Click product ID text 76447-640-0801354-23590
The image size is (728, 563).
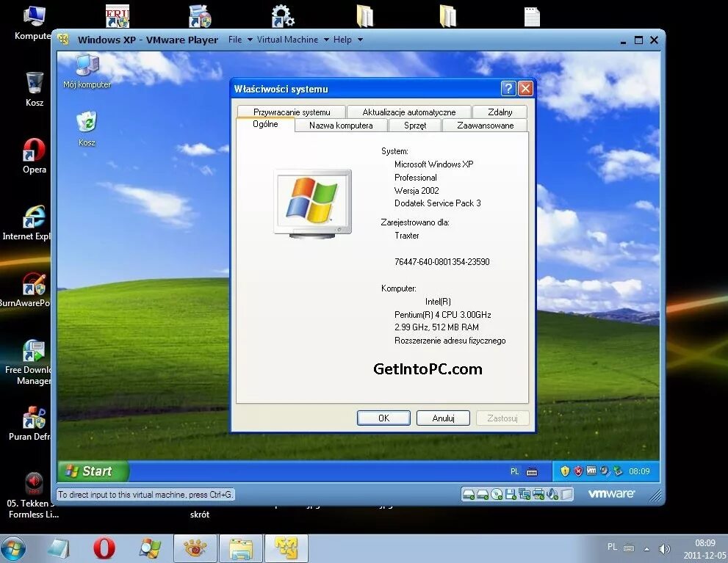pos(442,261)
